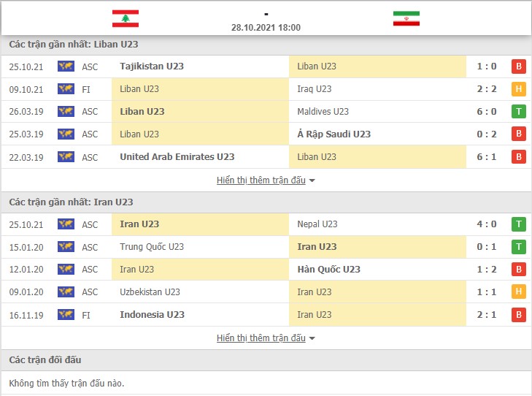Expand more Liban U23 matches
The height and width of the screenshot is (396, 532).
[261, 180]
